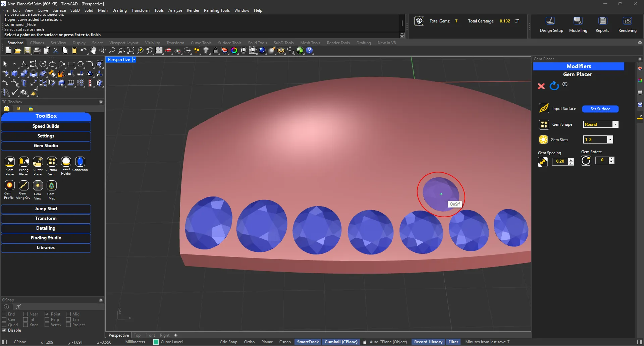644x346 pixels.
Task: Toggle the Disable osnap checkbox
Action: click(x=4, y=330)
